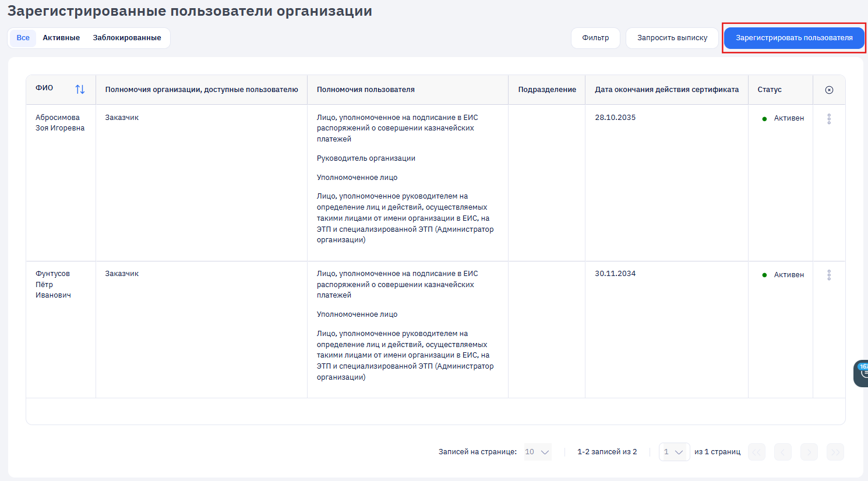Click Полномочия организации, доступные пользователю header

click(202, 90)
